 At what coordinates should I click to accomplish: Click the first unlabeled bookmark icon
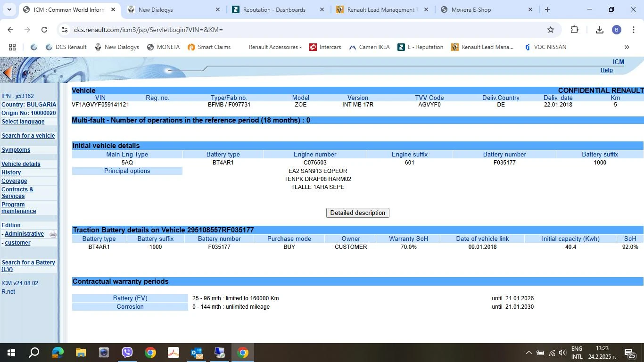pos(34,47)
